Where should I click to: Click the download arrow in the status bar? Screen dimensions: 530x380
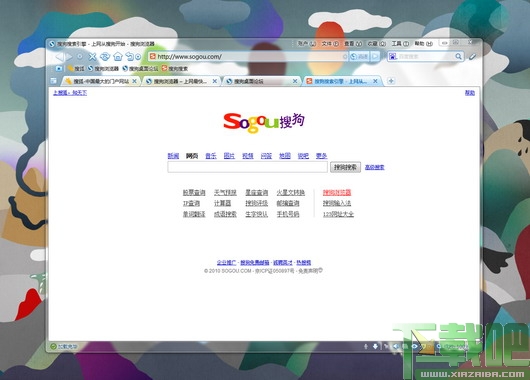[x=375, y=346]
